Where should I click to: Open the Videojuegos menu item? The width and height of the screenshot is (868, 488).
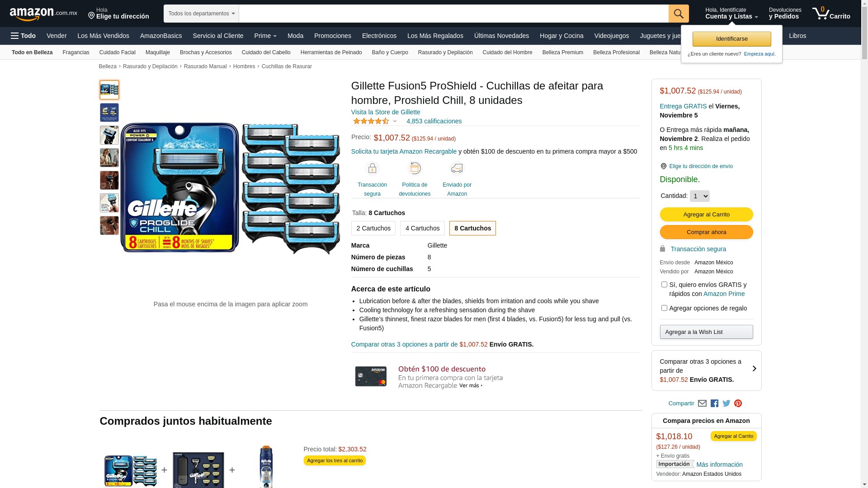pos(611,36)
